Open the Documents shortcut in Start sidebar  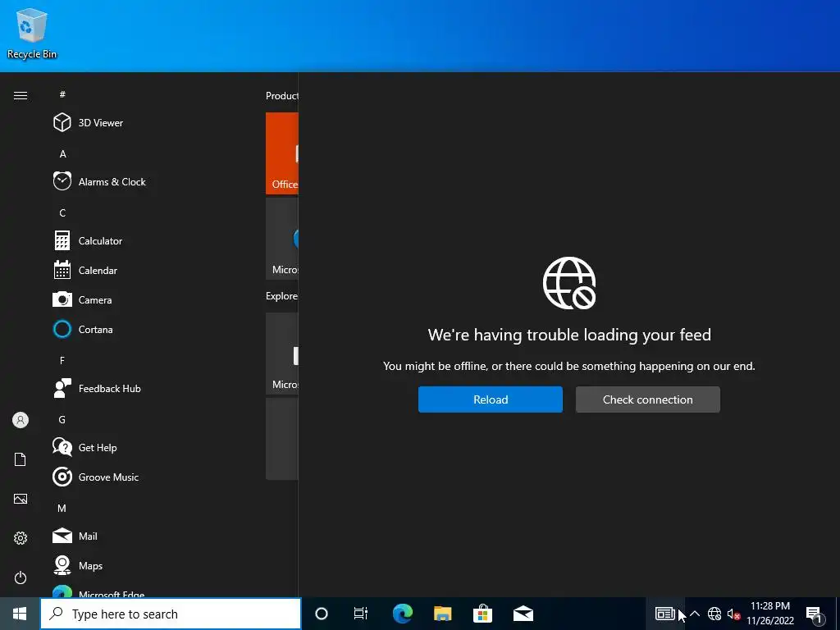tap(21, 459)
